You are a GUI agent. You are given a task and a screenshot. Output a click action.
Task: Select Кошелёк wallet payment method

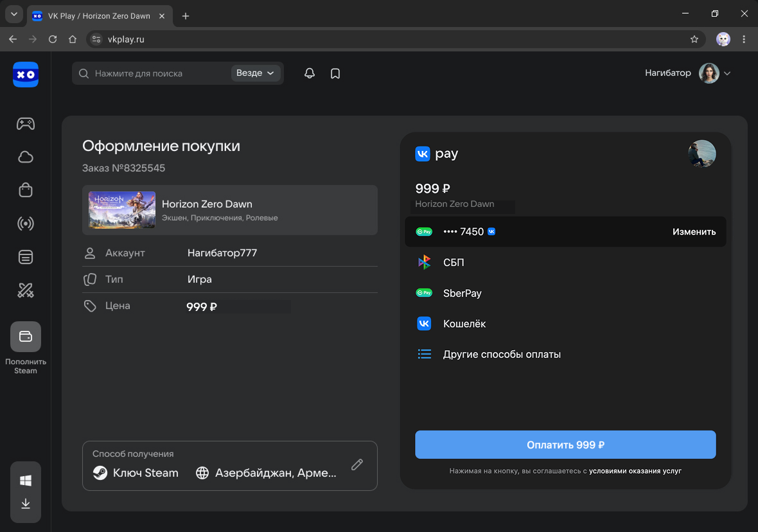(x=464, y=324)
